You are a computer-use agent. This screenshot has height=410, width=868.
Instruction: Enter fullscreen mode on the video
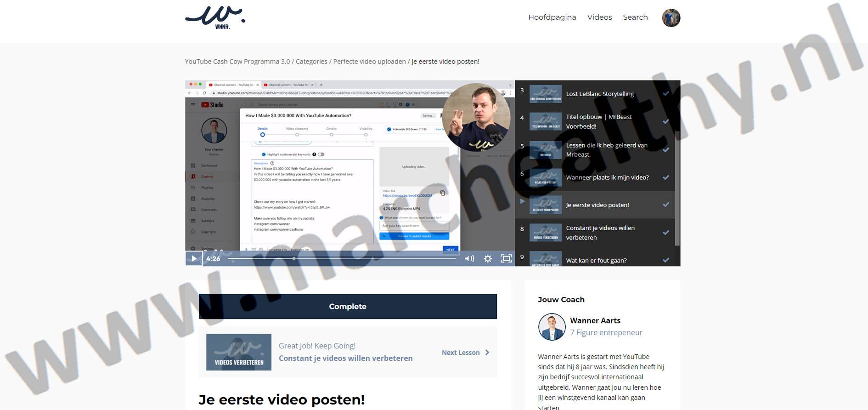click(x=506, y=259)
